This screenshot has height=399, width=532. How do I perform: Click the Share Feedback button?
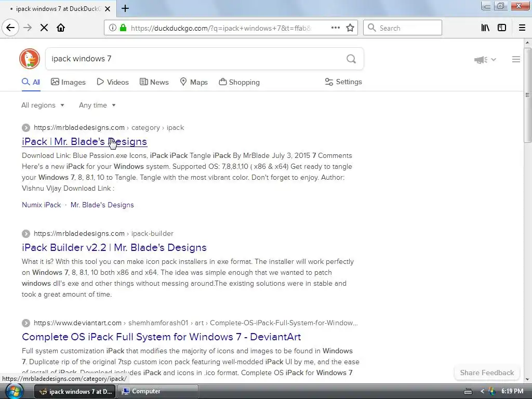[487, 373]
